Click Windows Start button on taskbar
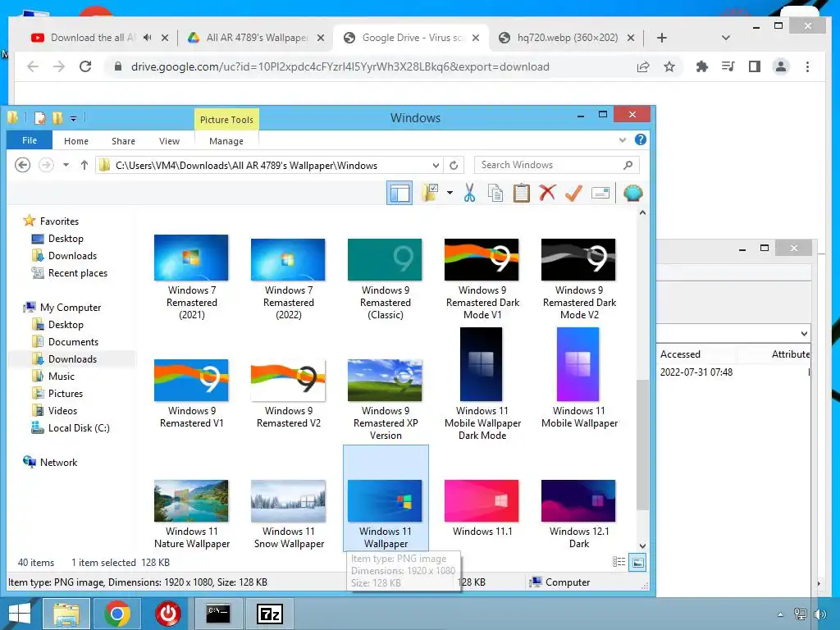The height and width of the screenshot is (630, 840). (20, 614)
